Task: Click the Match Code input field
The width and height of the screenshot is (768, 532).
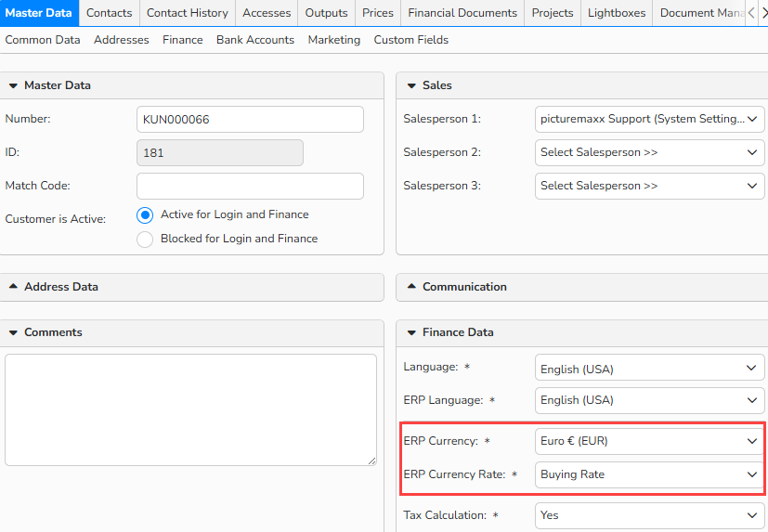Action: click(251, 186)
